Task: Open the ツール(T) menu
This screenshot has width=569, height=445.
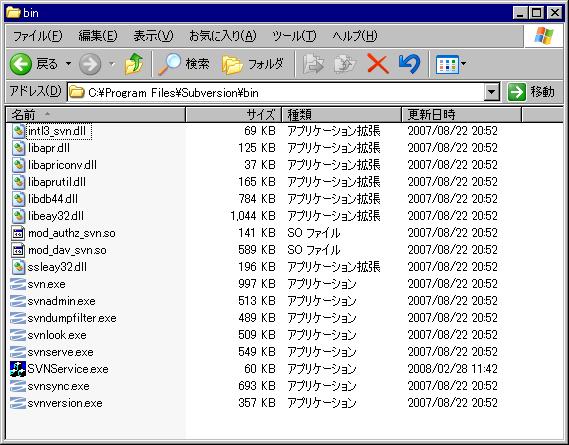Action: [x=294, y=36]
